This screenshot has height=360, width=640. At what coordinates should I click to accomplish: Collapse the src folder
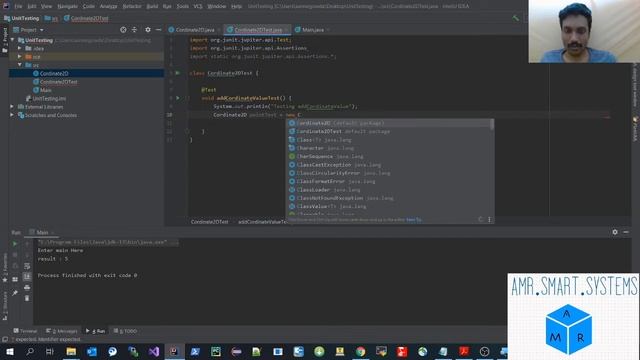coord(20,65)
